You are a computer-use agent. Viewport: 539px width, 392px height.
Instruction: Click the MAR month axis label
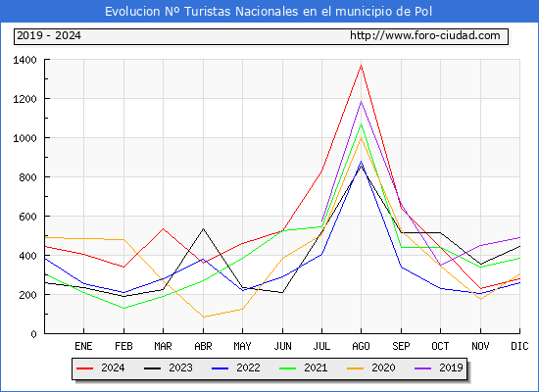pyautogui.click(x=164, y=346)
